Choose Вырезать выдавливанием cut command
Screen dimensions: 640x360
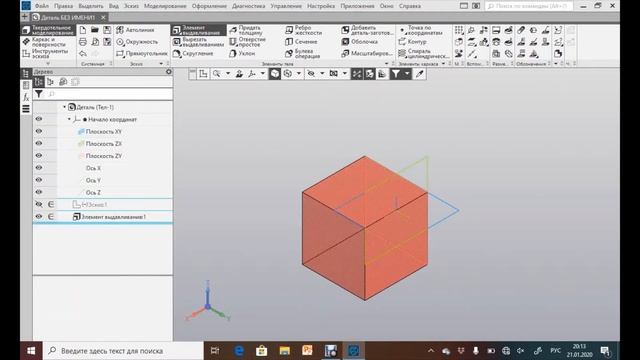click(x=198, y=42)
